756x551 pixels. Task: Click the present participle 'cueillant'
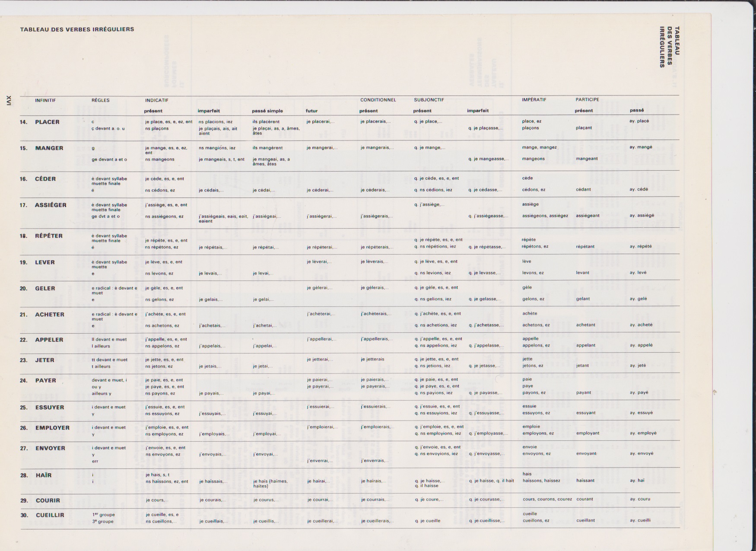pos(585,520)
